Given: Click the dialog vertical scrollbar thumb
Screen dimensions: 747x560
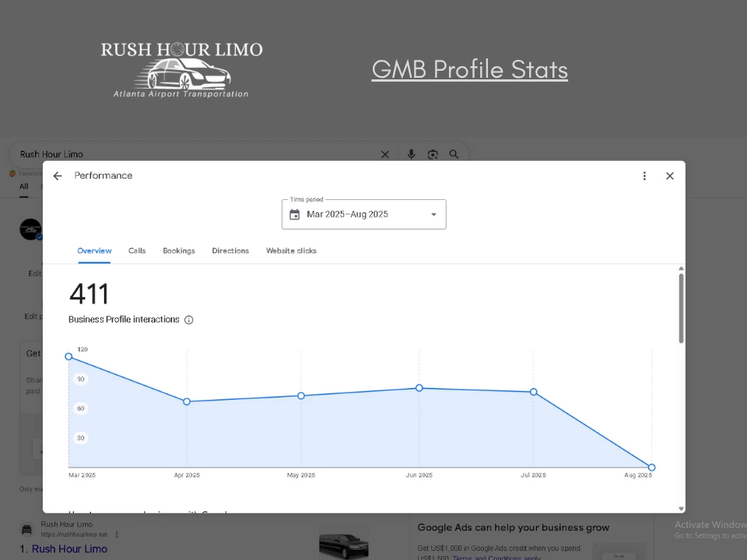Looking at the screenshot, I should tap(682, 308).
